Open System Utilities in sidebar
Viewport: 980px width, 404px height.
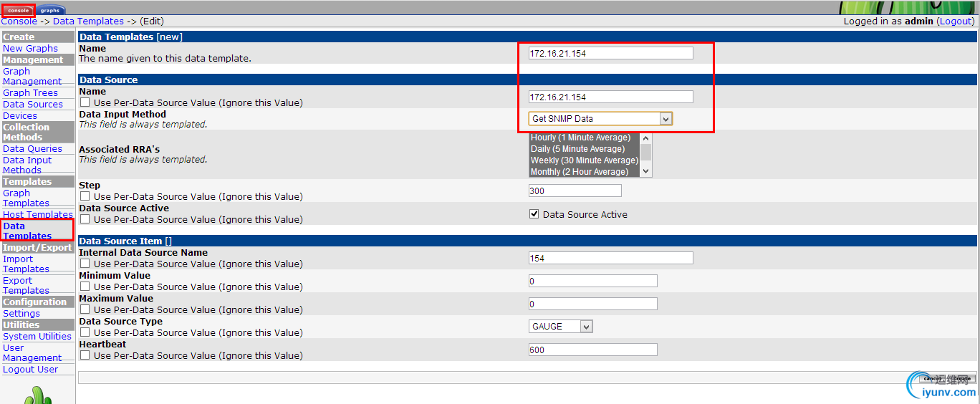tap(37, 336)
